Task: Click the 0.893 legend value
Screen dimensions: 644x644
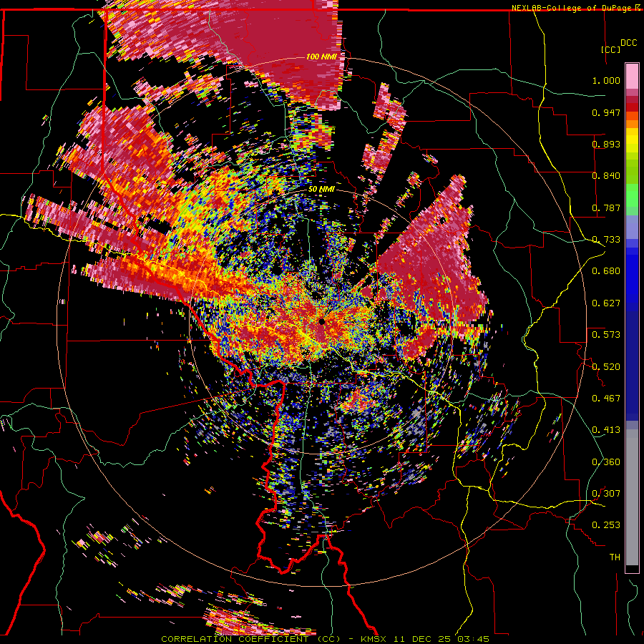Action: (606, 144)
